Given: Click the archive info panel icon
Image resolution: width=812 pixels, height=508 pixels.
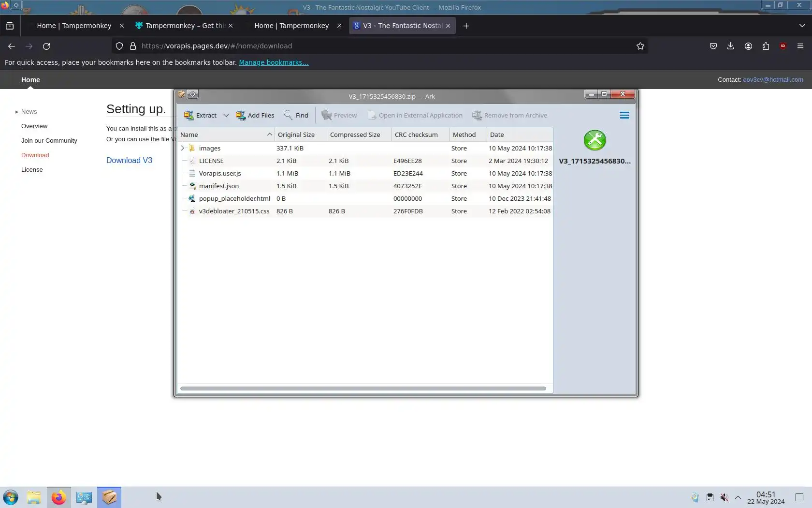Looking at the screenshot, I should tap(594, 140).
